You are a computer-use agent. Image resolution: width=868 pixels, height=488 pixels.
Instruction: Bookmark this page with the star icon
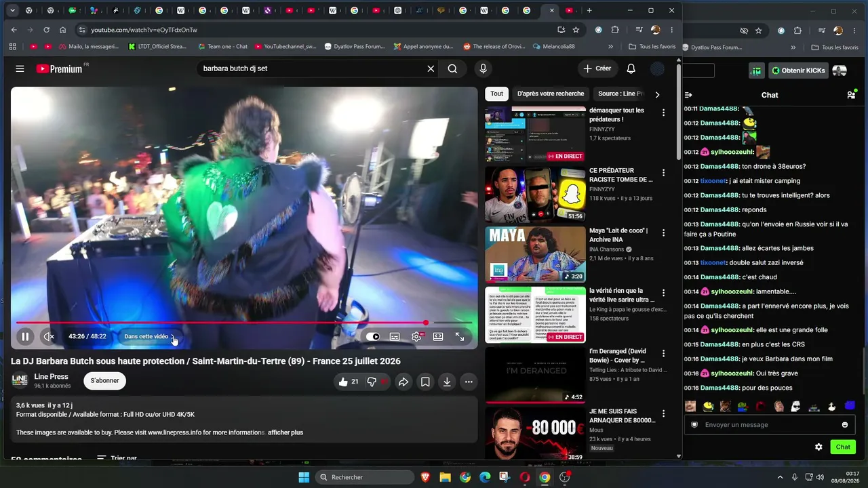(x=576, y=30)
